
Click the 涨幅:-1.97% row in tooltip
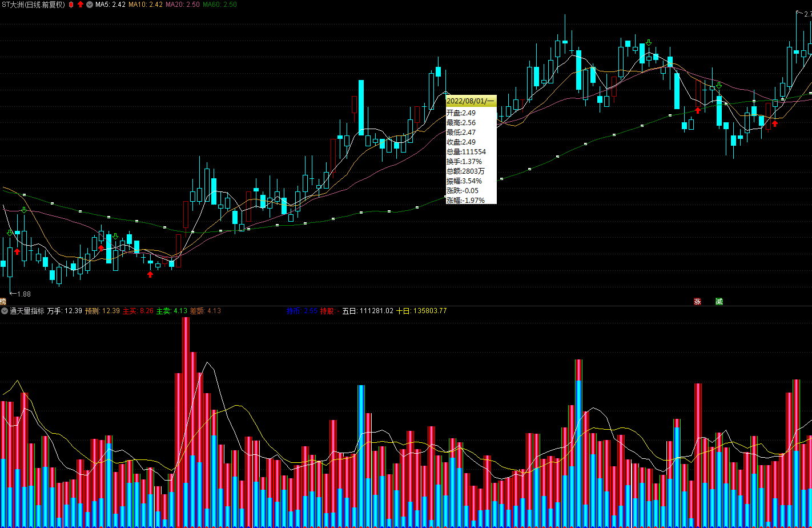[x=471, y=200]
